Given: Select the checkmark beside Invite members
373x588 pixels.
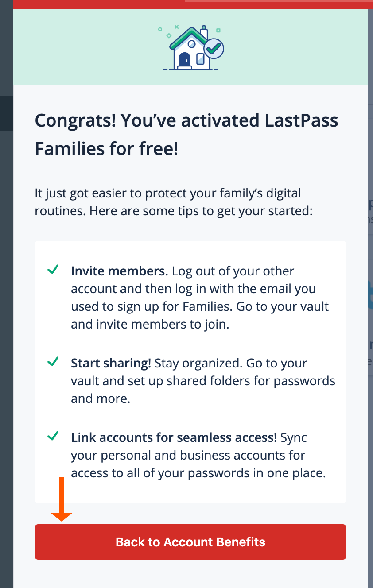Looking at the screenshot, I should click(53, 269).
